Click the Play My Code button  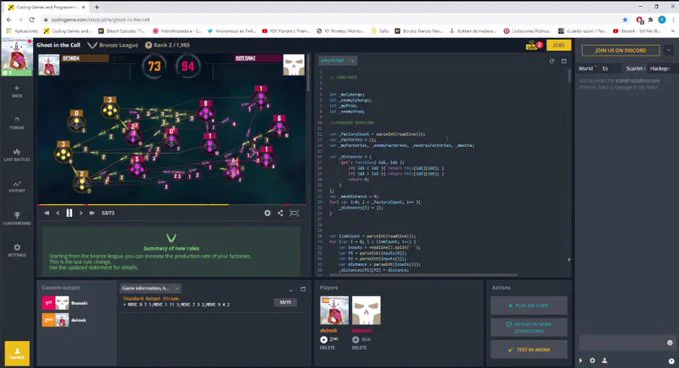tap(529, 305)
